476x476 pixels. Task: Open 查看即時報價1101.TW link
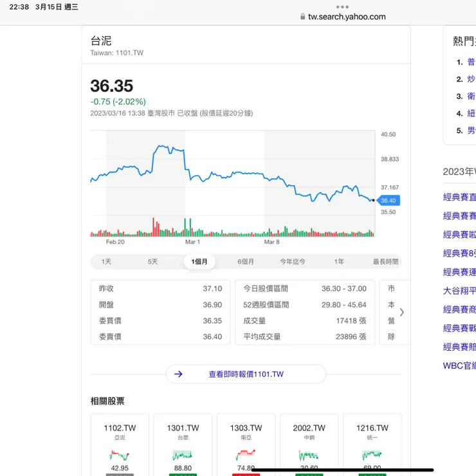246,374
